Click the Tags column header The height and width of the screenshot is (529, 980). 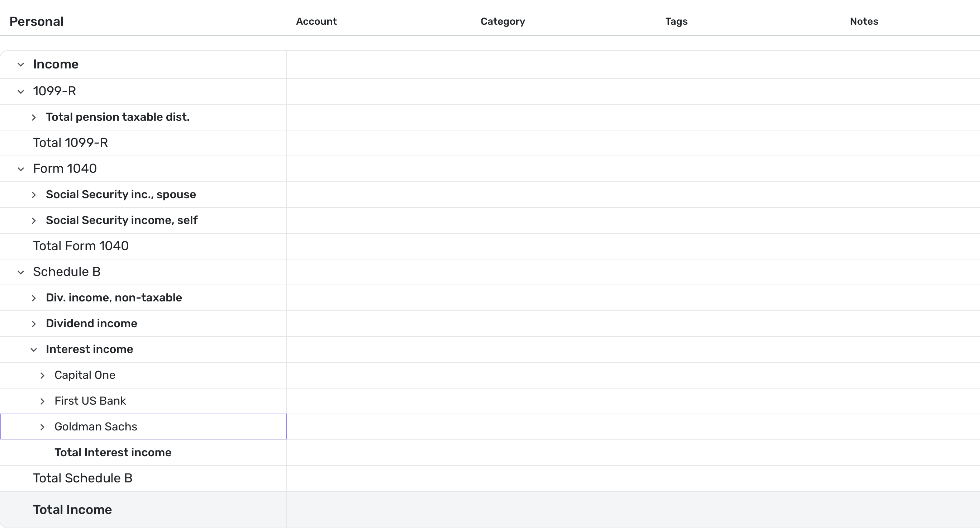676,21
